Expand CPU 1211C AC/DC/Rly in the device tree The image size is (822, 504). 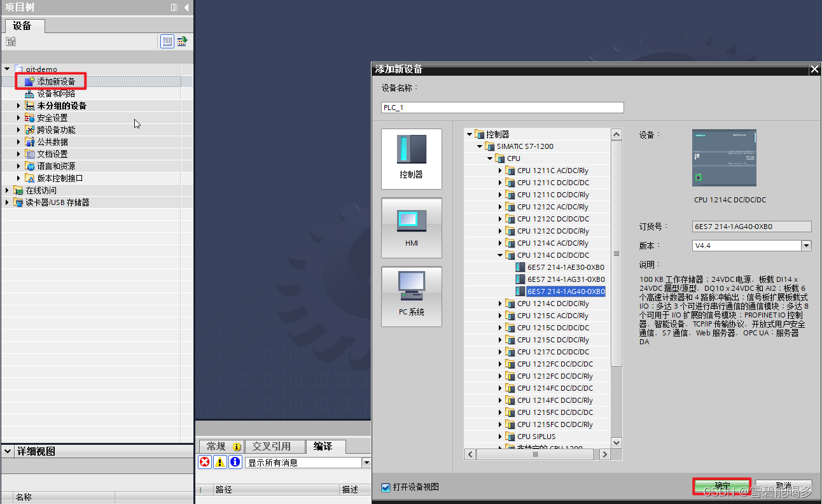point(500,171)
